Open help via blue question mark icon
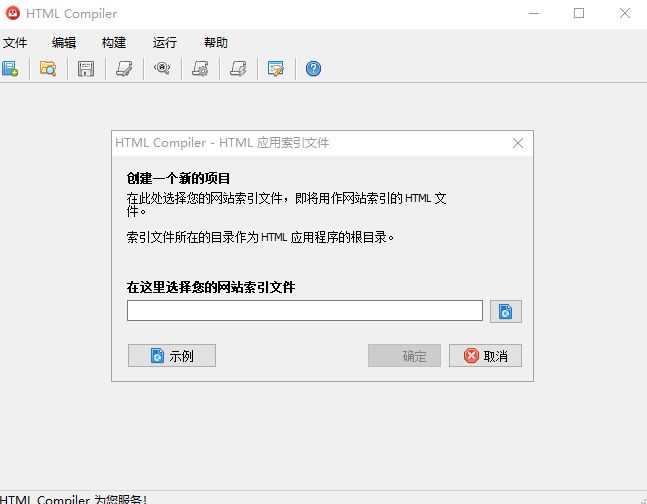 point(313,69)
